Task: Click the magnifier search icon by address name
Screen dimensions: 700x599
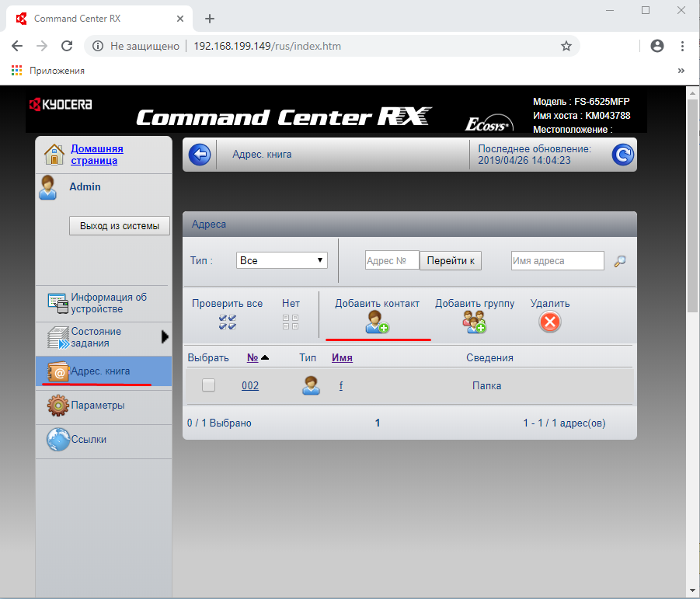Action: coord(619,261)
